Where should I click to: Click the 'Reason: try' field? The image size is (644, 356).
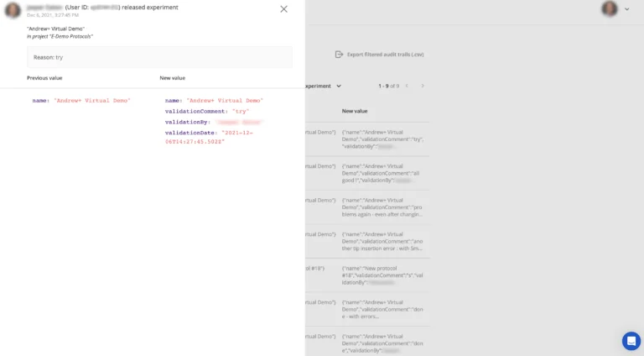(159, 57)
